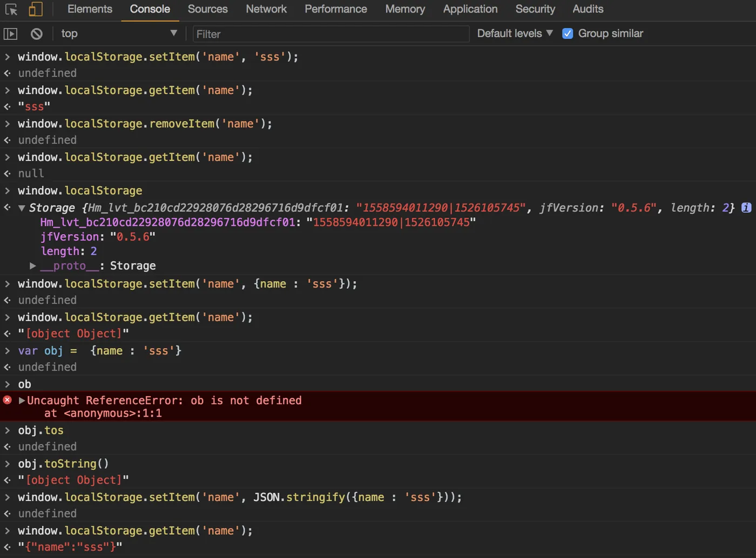Toggle the Group similar checkbox
This screenshot has width=756, height=558.
pos(568,33)
